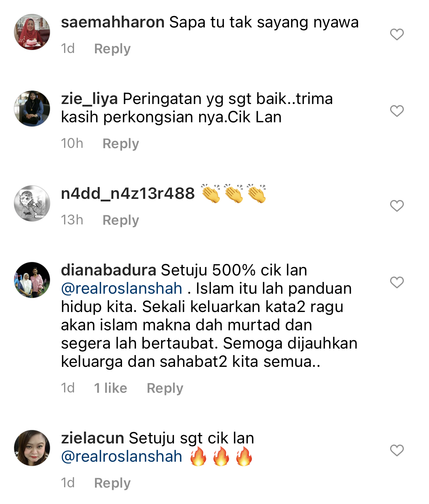Open saemahharon's profile picture
Viewport: 429px width, 504px height.
[32, 32]
